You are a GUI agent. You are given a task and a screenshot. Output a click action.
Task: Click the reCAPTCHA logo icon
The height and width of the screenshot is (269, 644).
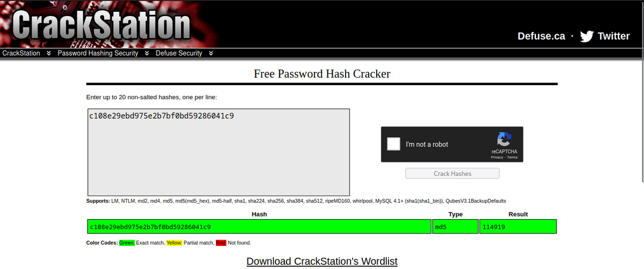[504, 139]
